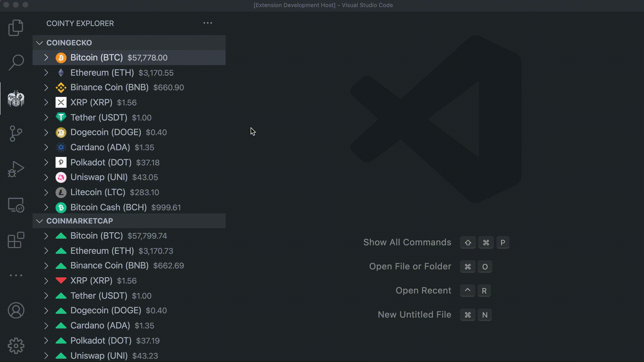
Task: Select Dogecoin (DOGE) in CoinGecko list
Action: pos(106,132)
